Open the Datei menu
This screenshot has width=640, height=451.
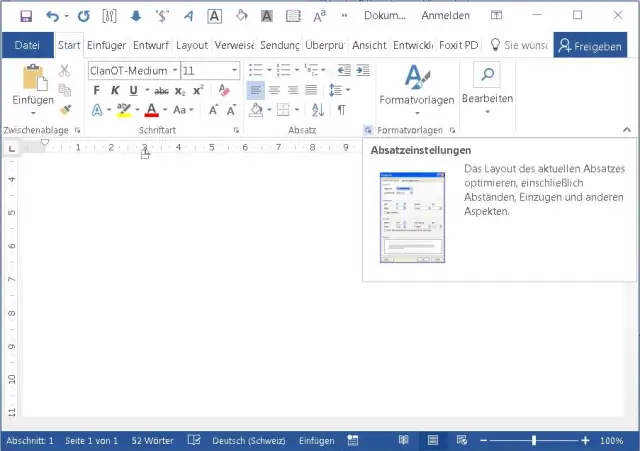point(27,46)
